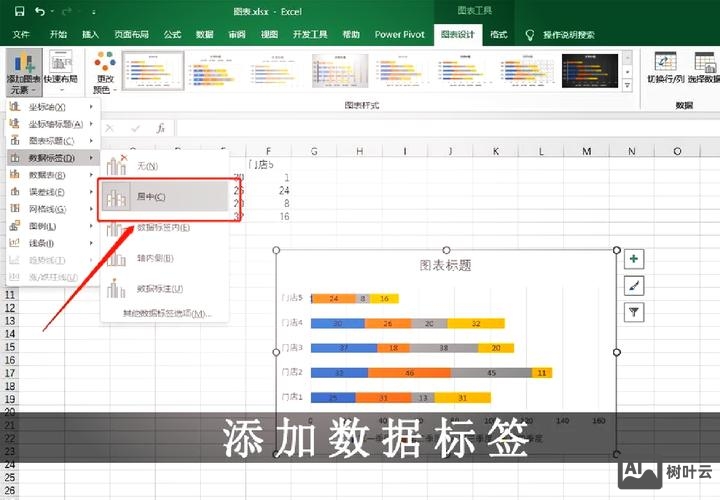Expand 坐标轴(X) axes submenu
720x500 pixels.
(53, 107)
